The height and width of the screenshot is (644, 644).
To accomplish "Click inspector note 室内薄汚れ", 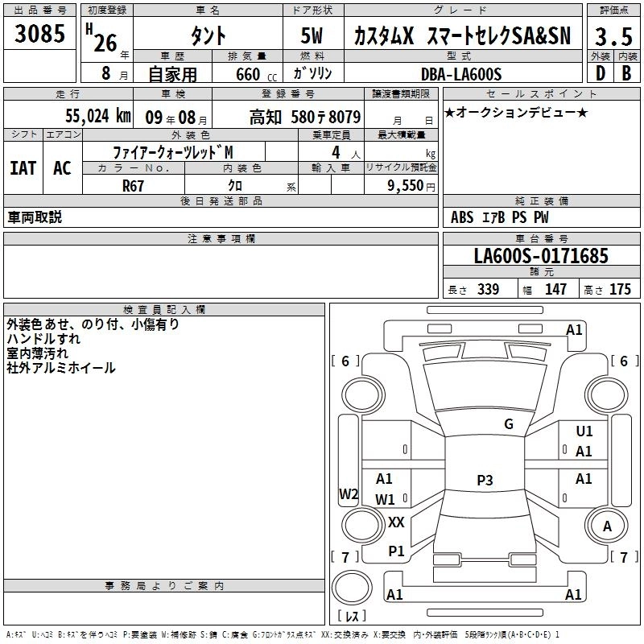I will tap(37, 353).
